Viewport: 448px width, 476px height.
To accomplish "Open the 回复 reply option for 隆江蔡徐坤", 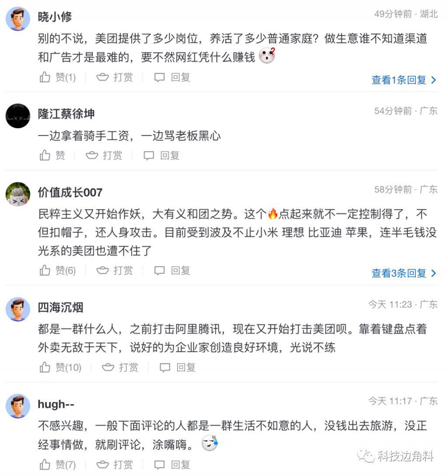I will pos(170,155).
